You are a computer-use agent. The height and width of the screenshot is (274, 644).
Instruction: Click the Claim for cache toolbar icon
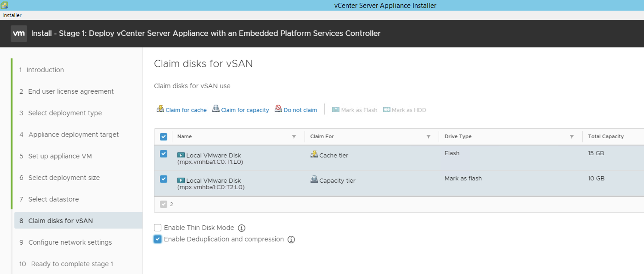(160, 109)
